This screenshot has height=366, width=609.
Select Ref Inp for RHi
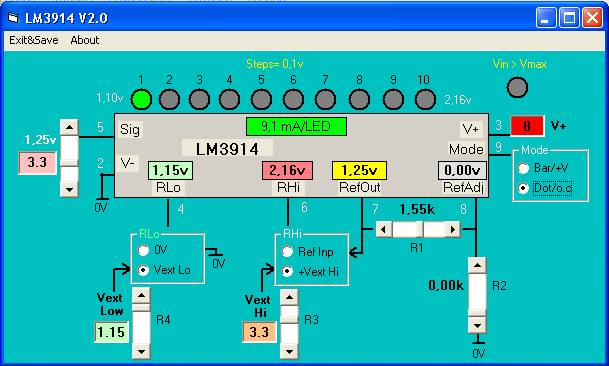tap(287, 252)
